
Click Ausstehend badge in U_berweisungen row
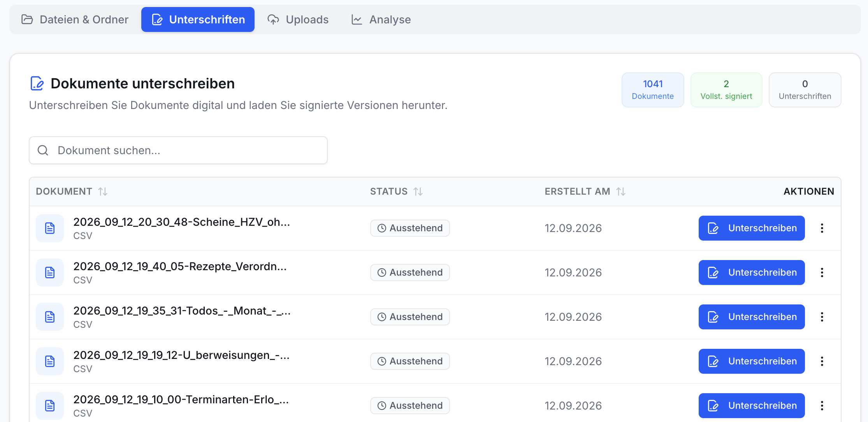(410, 361)
